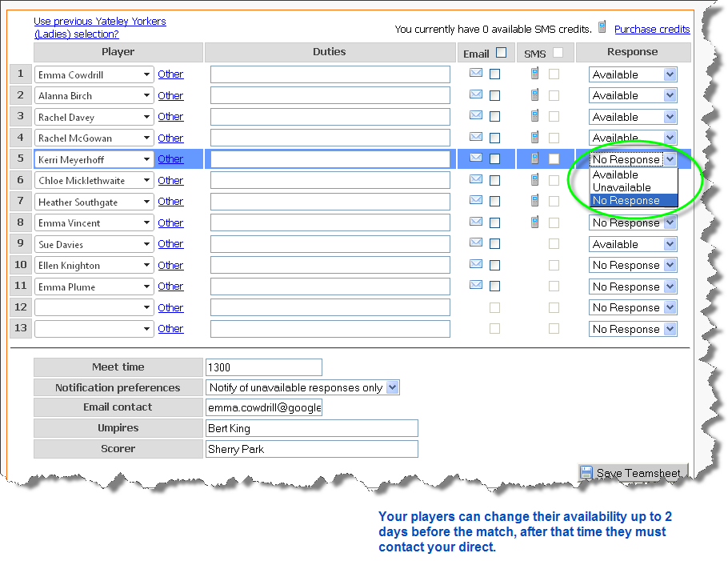This screenshot has height=561, width=728.
Task: Expand Notification preferences dropdown
Action: point(392,387)
